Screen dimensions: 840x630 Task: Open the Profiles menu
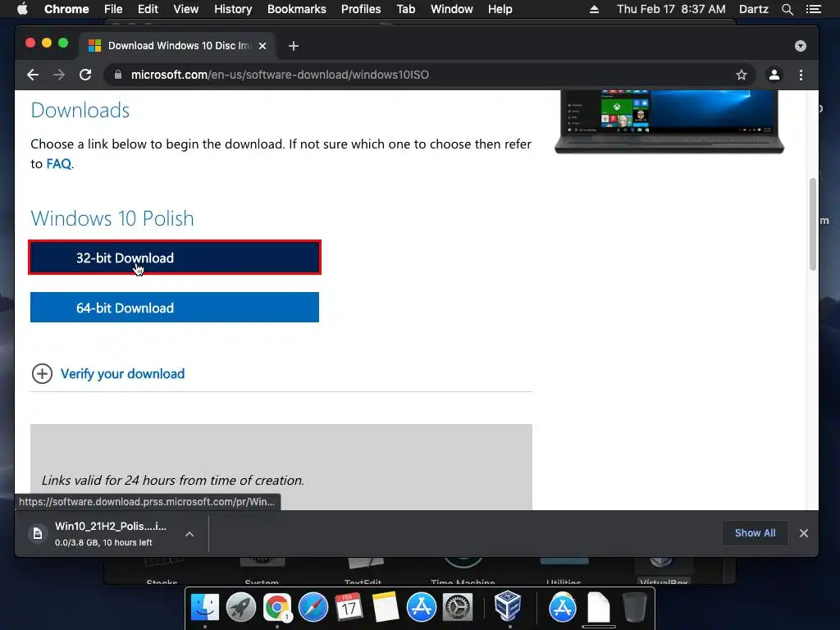361,9
